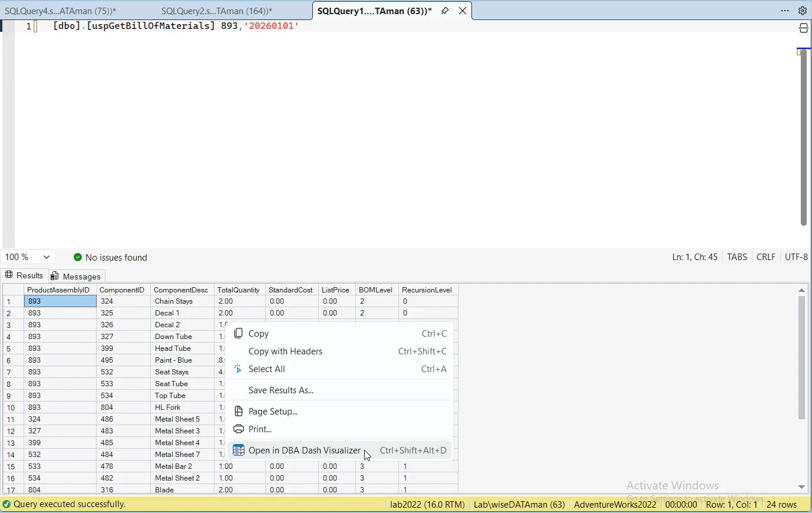812x513 pixels.
Task: Click the Print printer icon
Action: pos(239,429)
